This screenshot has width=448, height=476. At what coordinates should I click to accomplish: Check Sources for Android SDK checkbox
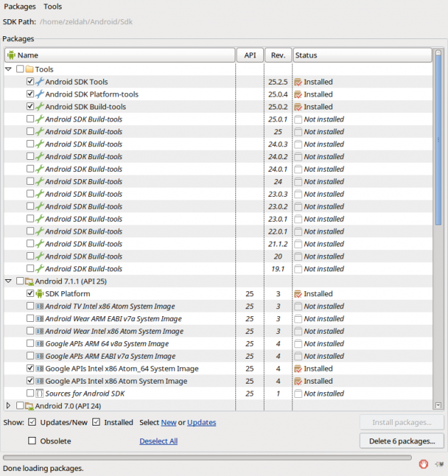30,393
